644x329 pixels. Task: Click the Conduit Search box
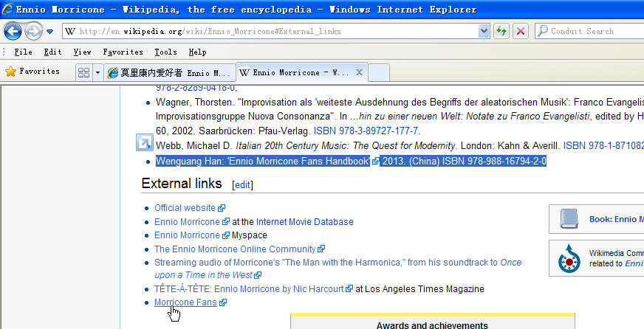pos(592,31)
